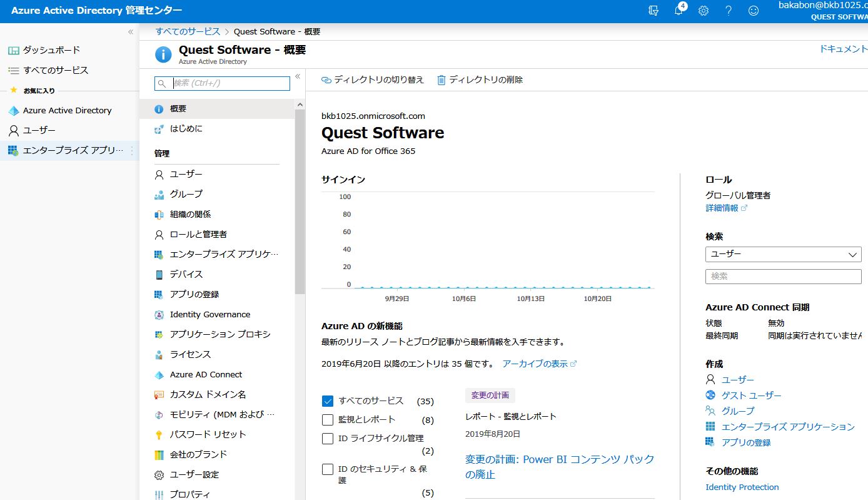Click the bakabon account name at top right
The height and width of the screenshot is (500, 868).
[823, 5]
